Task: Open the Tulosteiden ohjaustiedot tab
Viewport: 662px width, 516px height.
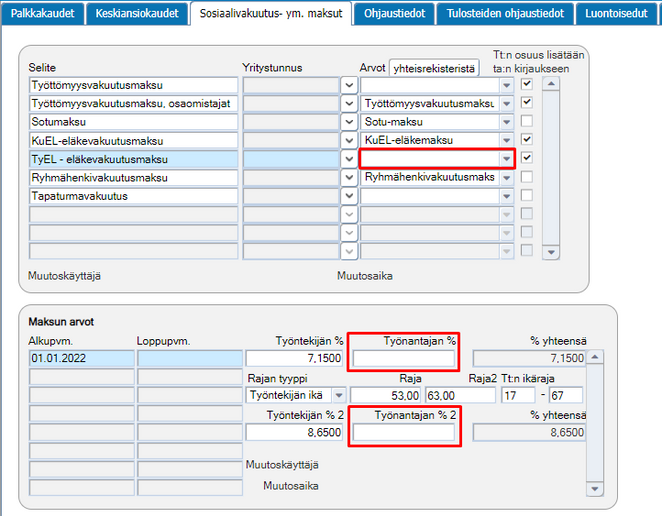Action: [505, 14]
